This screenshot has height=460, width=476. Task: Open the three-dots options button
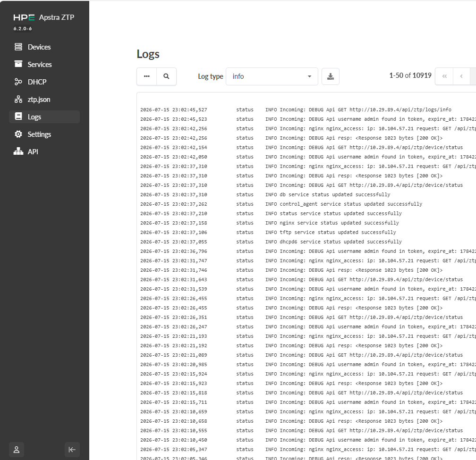point(146,76)
